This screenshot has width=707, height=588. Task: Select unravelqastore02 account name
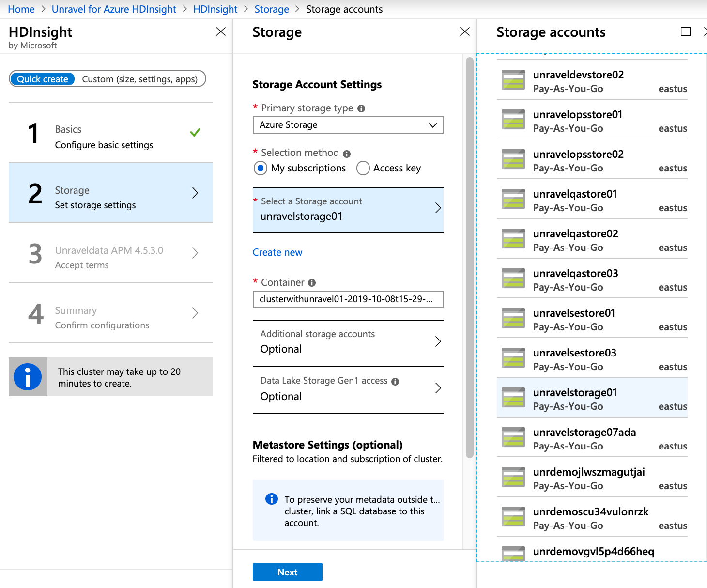click(x=576, y=234)
